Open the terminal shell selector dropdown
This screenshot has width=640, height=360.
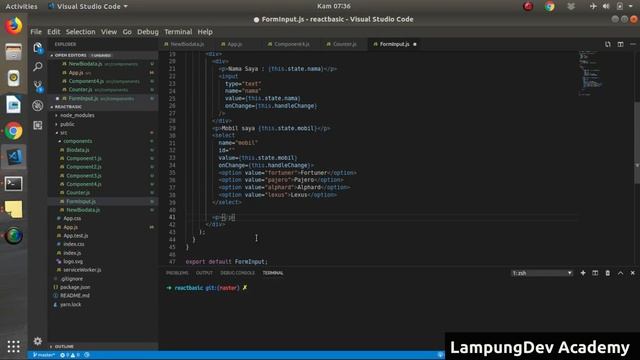pyautogui.click(x=542, y=273)
